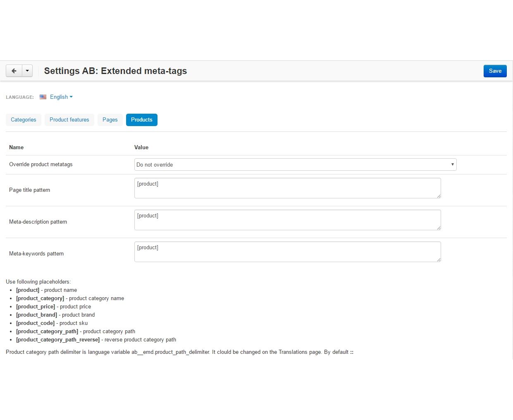Click the blue Save button

[495, 71]
